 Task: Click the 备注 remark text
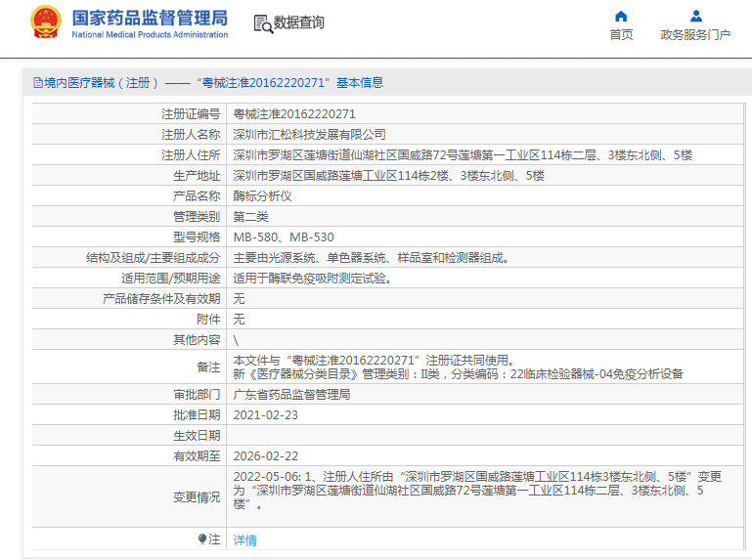458,366
